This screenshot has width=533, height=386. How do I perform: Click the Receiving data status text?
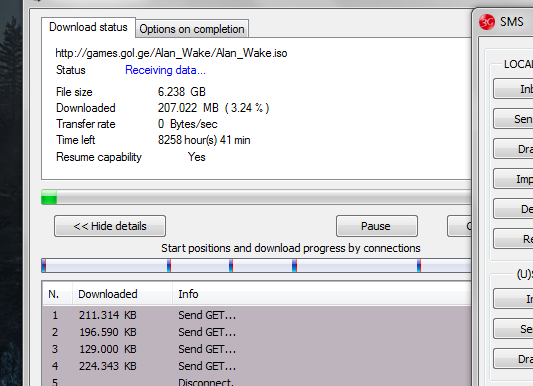pos(165,70)
